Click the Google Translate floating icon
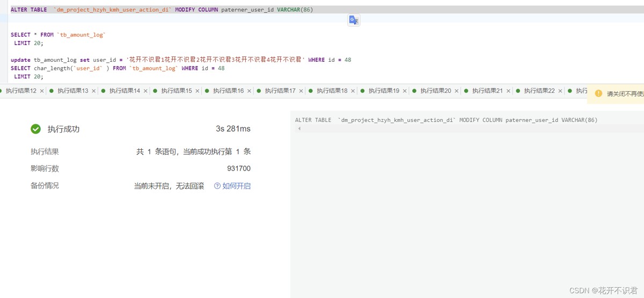The width and height of the screenshot is (644, 298). (354, 20)
